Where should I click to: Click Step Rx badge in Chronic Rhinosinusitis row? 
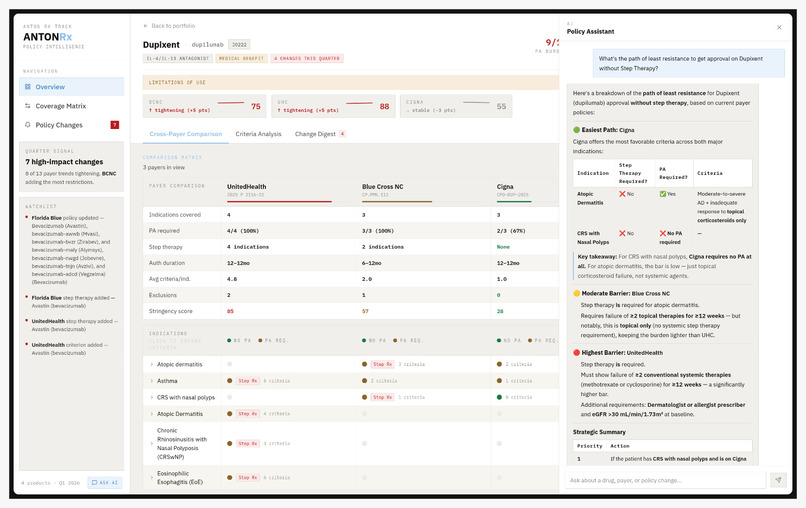(x=247, y=443)
